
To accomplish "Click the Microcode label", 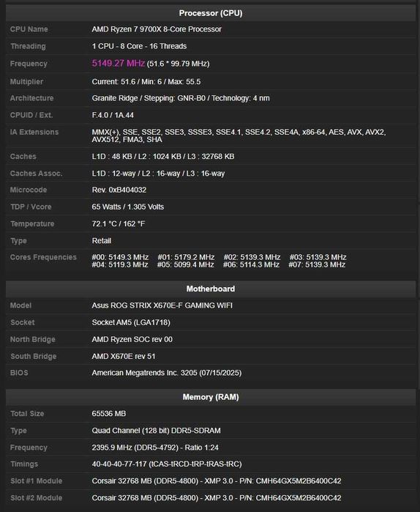I will (29, 190).
